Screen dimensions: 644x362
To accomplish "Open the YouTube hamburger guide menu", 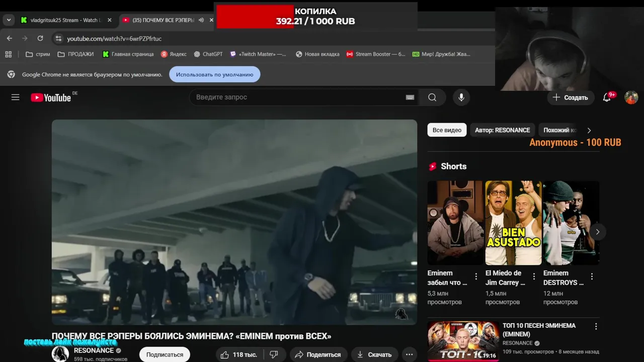I will click(x=16, y=98).
